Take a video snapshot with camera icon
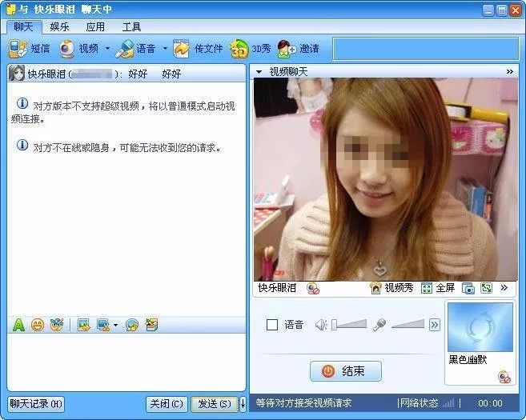 (468, 288)
